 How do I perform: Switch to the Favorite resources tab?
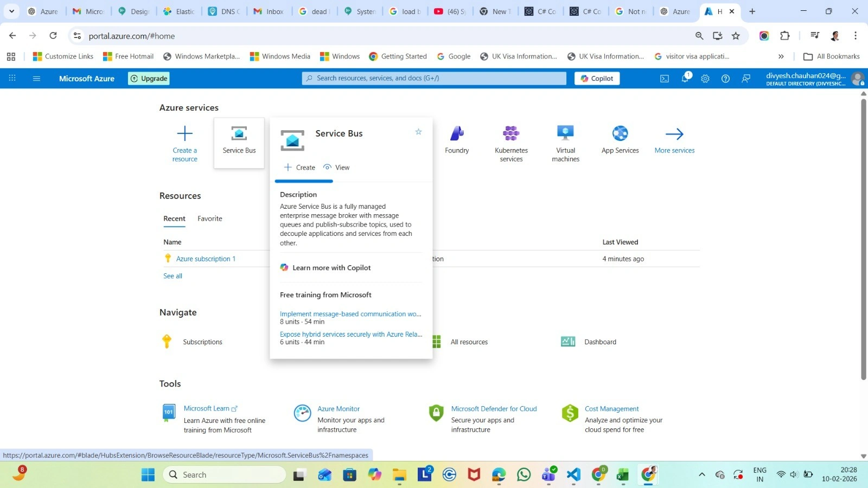[210, 219]
